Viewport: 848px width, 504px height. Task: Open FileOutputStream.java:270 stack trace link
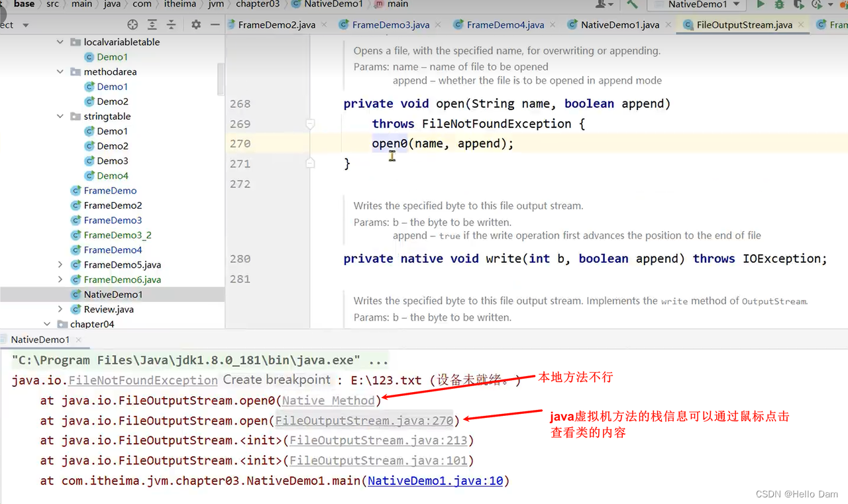coord(364,421)
